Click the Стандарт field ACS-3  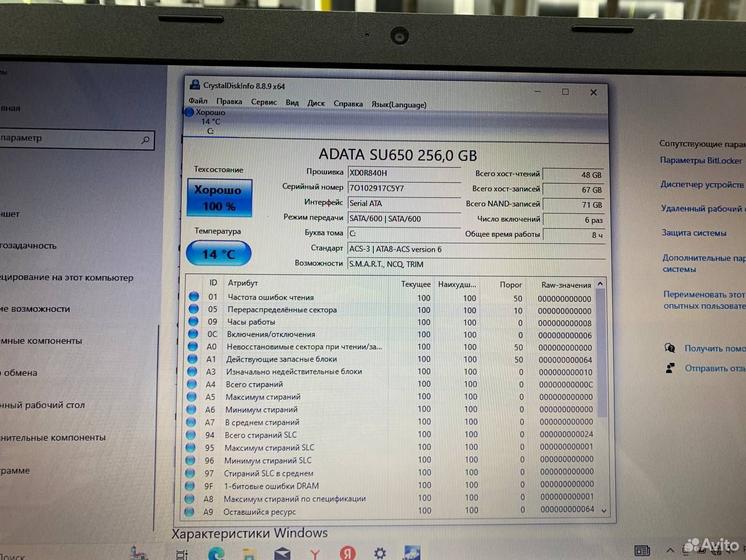(476, 249)
